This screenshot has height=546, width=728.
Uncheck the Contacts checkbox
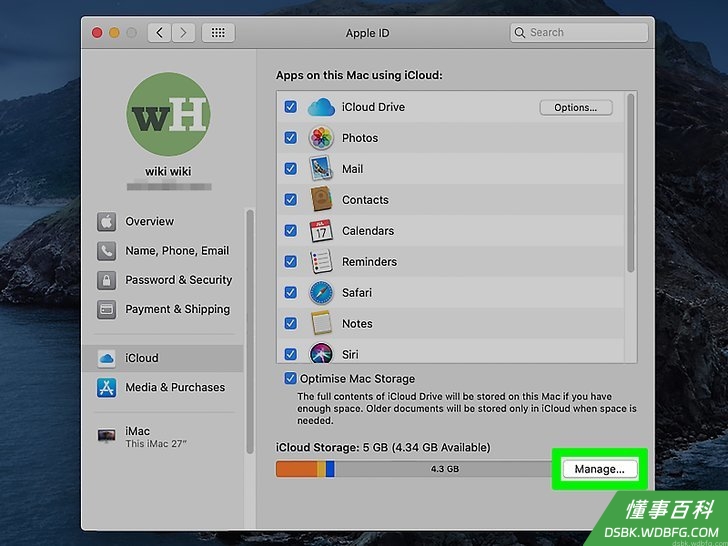pos(291,200)
